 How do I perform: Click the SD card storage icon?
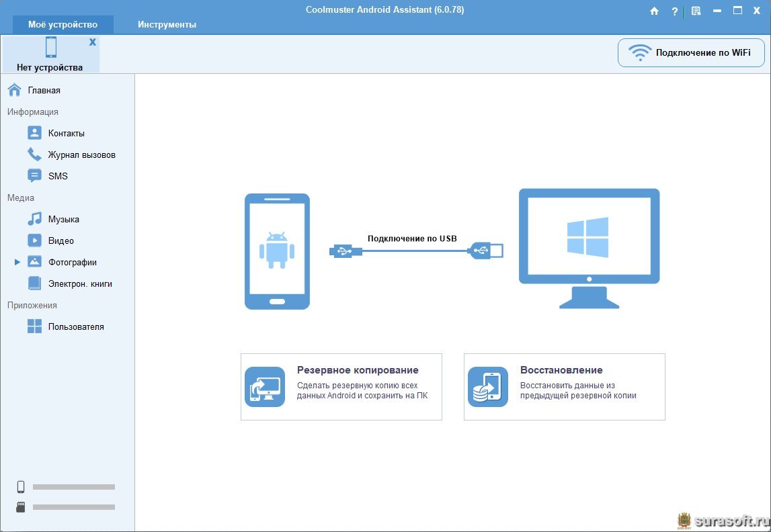click(21, 507)
